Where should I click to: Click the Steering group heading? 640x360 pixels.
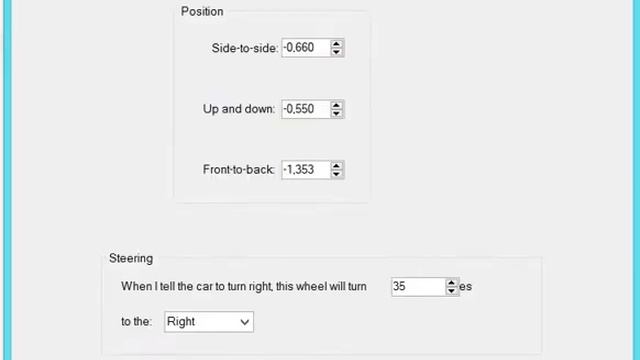pos(131,258)
